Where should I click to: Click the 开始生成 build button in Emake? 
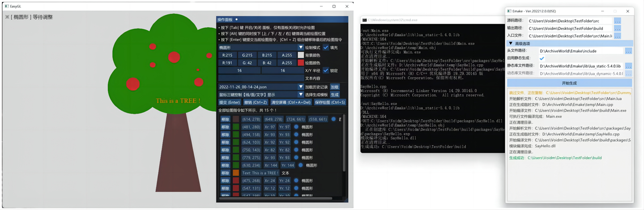(x=569, y=83)
